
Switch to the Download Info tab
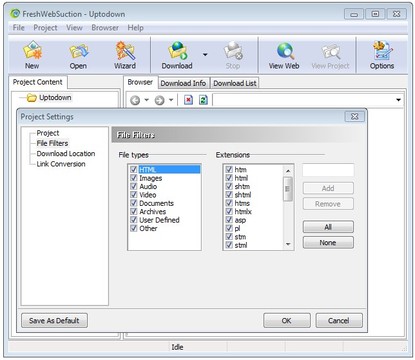[x=183, y=83]
